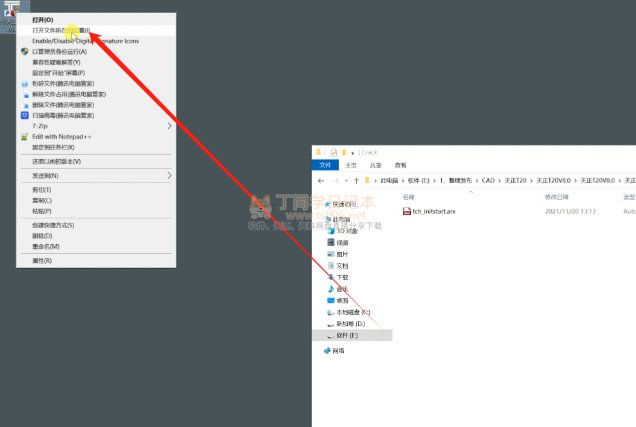Choose 固定到"开始"屏幕(P) in the context menu
The height and width of the screenshot is (427, 636).
tap(96, 73)
